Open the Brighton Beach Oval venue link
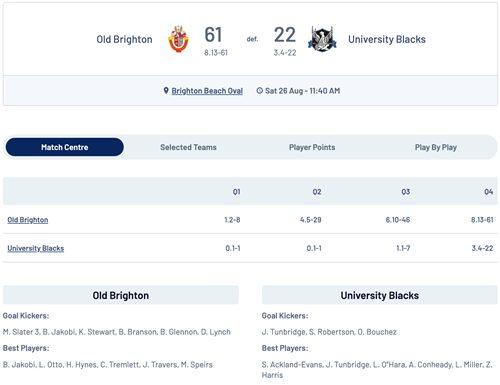The width and height of the screenshot is (500, 385). 207,91
